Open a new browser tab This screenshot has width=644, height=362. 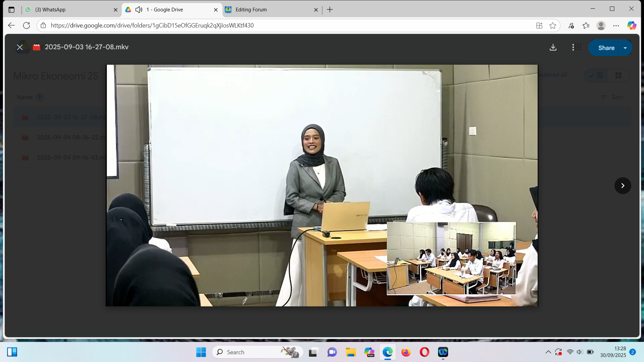point(330,10)
